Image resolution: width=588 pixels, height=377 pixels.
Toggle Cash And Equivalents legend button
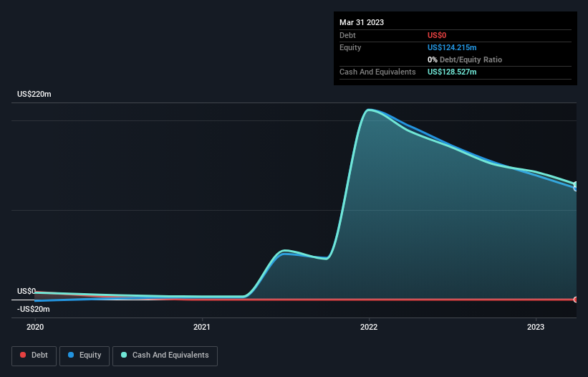pos(165,355)
